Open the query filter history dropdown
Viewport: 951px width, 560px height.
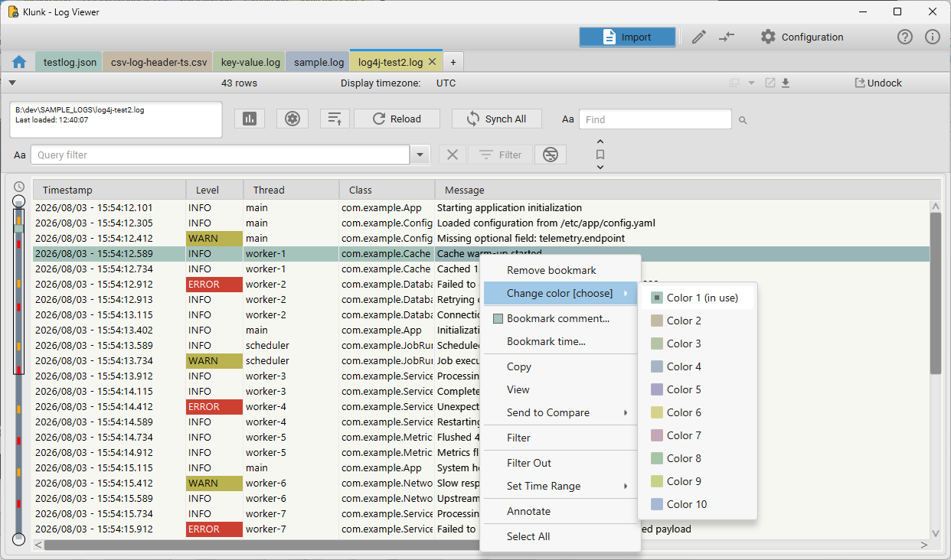[x=420, y=155]
